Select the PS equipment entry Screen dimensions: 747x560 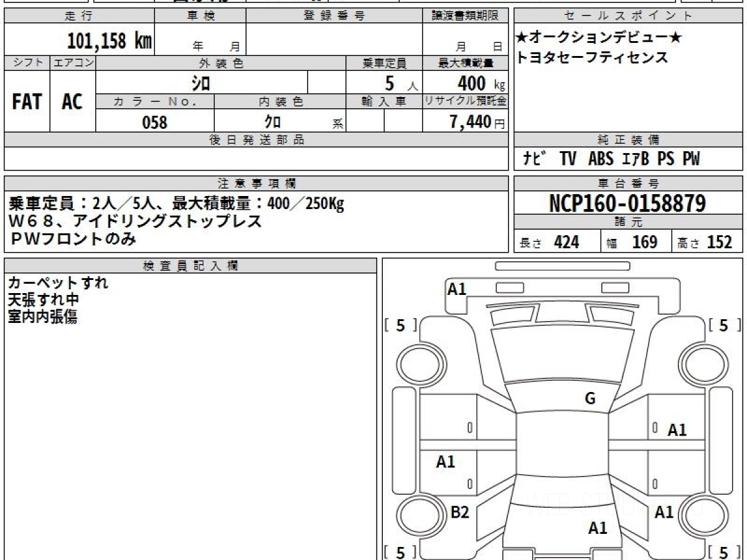coord(665,159)
